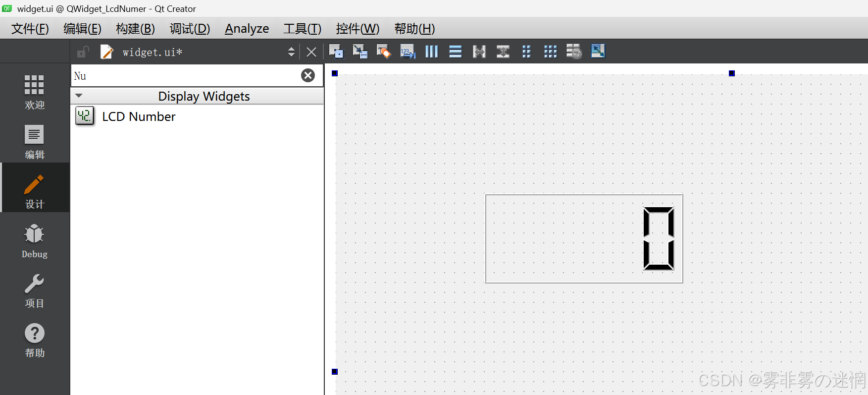Apply form layout
Image resolution: width=868 pixels, height=395 pixels.
526,51
